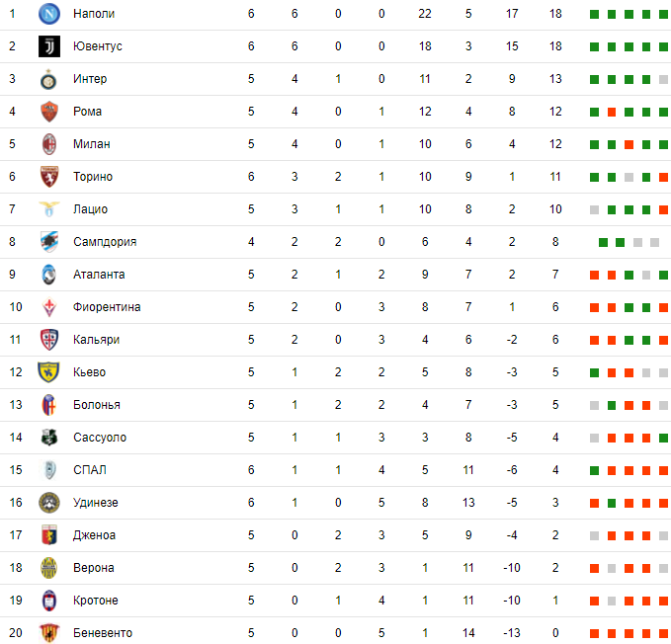Click the Torino bull crest
Image resolution: width=671 pixels, height=644 pixels.
[49, 177]
